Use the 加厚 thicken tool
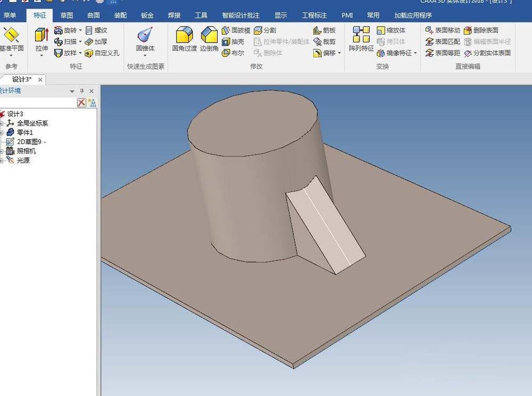This screenshot has width=532, height=396. [96, 41]
